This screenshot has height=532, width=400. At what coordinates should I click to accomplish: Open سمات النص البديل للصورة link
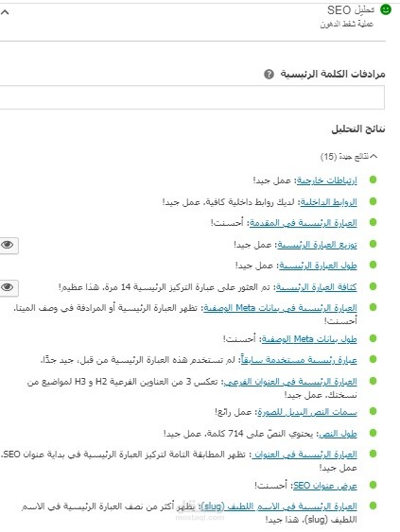tap(307, 412)
